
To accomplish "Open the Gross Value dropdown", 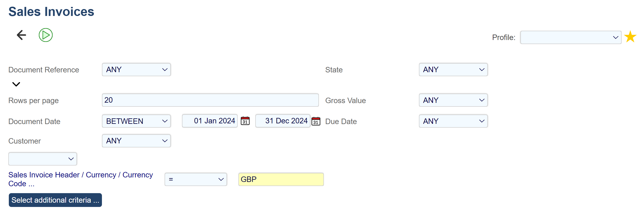I will tap(453, 100).
